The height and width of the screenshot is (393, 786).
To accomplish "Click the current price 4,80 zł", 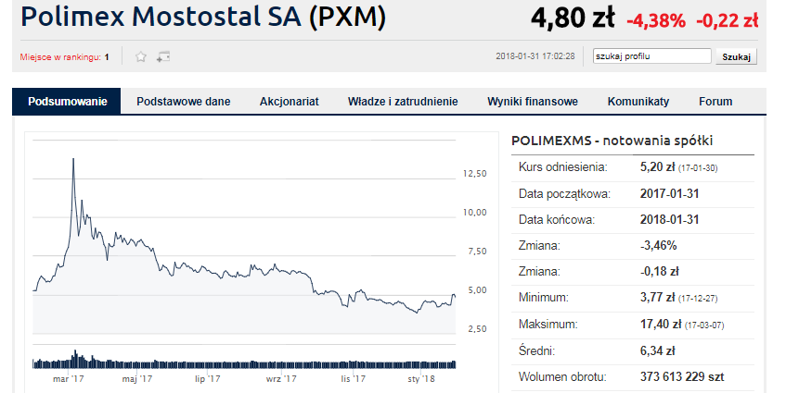I will click(572, 19).
